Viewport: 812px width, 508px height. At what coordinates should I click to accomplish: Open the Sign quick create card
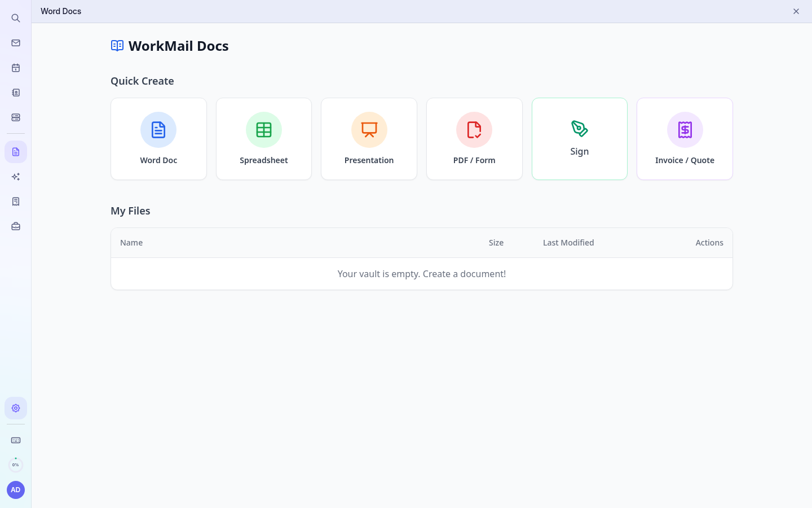pyautogui.click(x=580, y=139)
